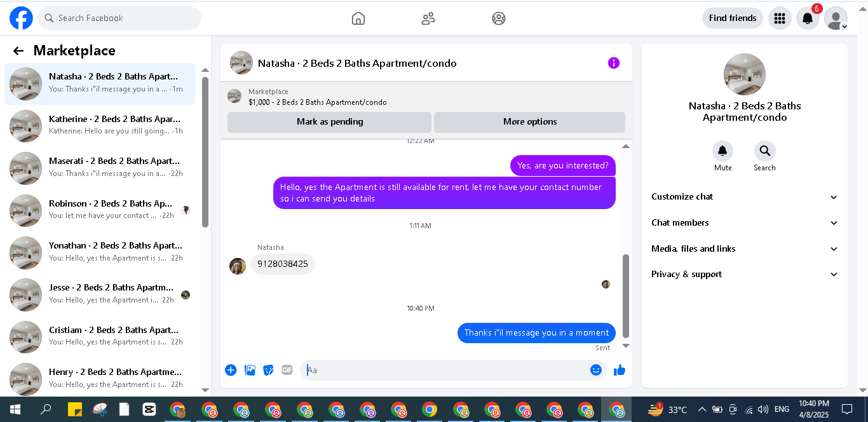Send a thumbs-up like
Viewport: 868px width, 422px height.
coord(620,370)
